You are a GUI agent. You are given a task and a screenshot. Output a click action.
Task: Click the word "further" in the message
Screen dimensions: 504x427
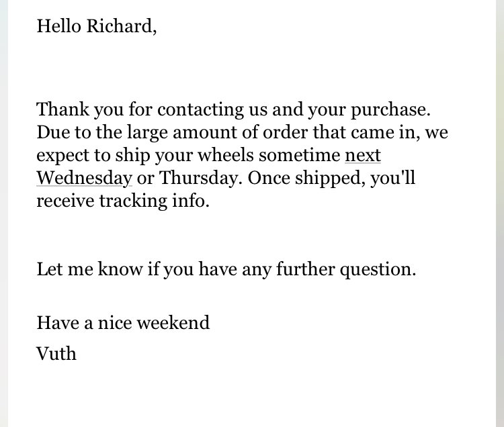coord(305,269)
